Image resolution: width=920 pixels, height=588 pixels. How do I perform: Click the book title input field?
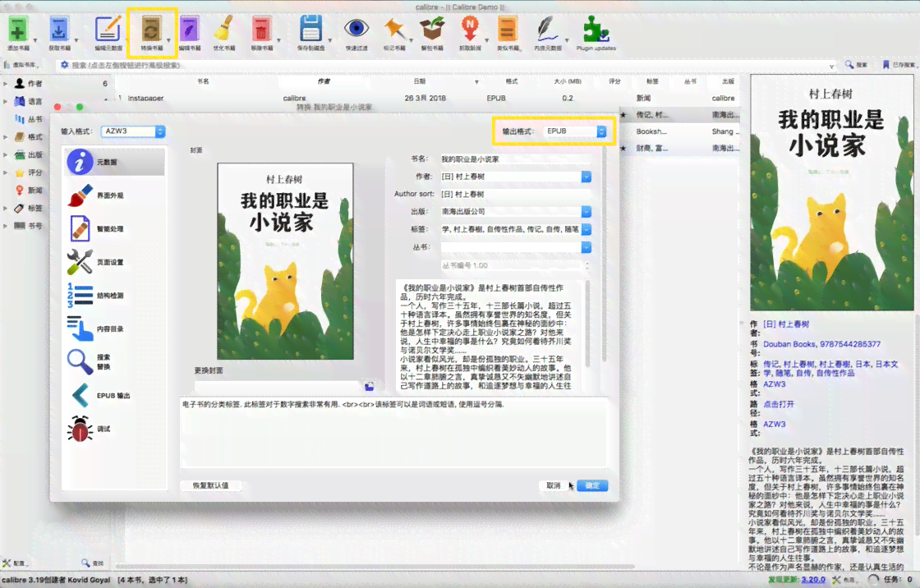click(x=515, y=159)
